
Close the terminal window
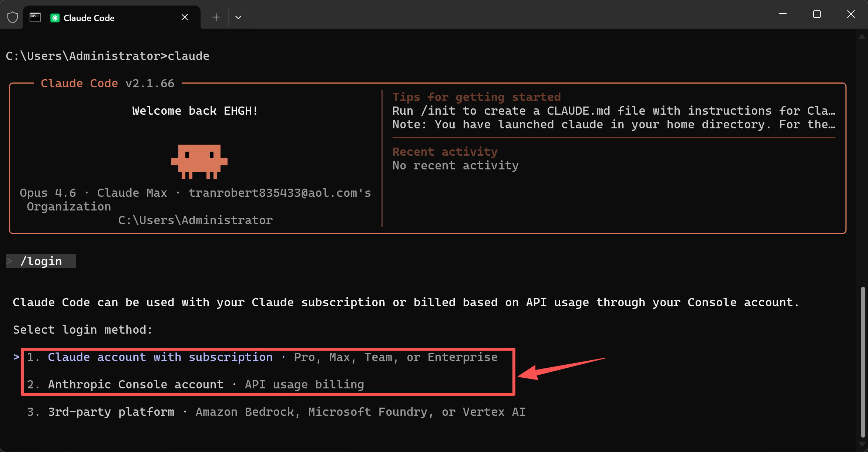(x=851, y=14)
